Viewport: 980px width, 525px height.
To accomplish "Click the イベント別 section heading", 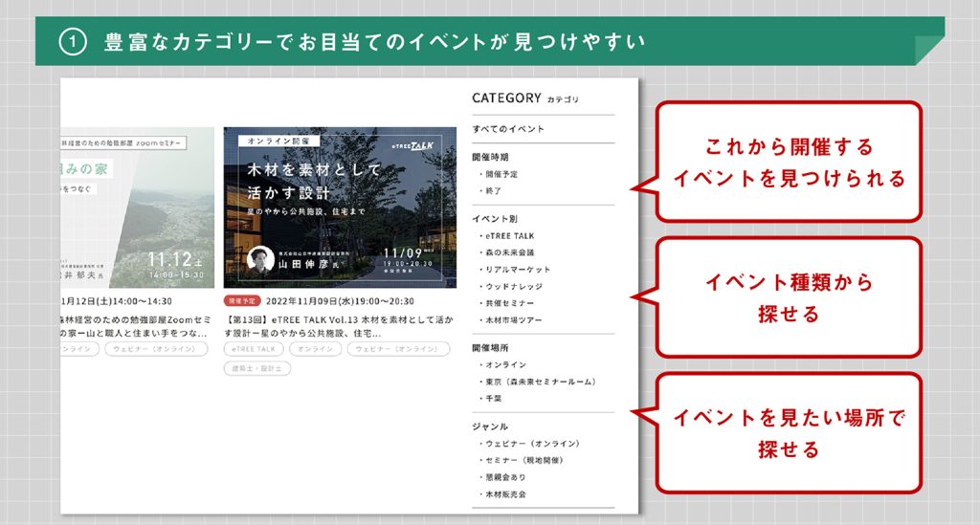I will pyautogui.click(x=495, y=219).
